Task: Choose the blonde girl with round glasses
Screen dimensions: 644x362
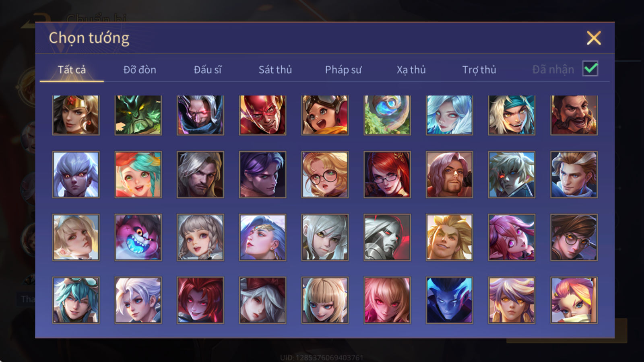Action: (325, 175)
